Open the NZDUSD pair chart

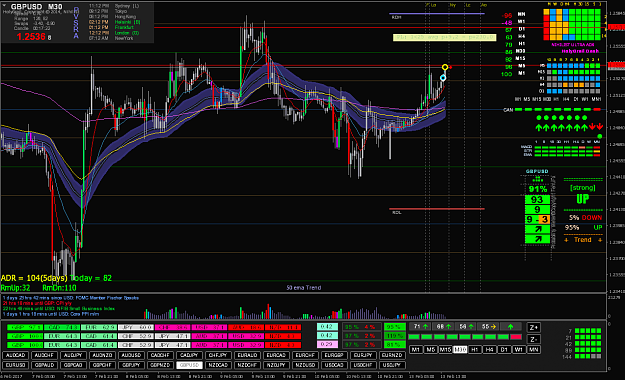tap(305, 365)
